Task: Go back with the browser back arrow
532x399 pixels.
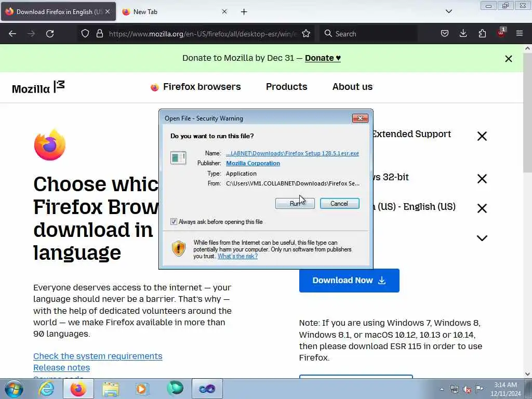Action: [12, 34]
